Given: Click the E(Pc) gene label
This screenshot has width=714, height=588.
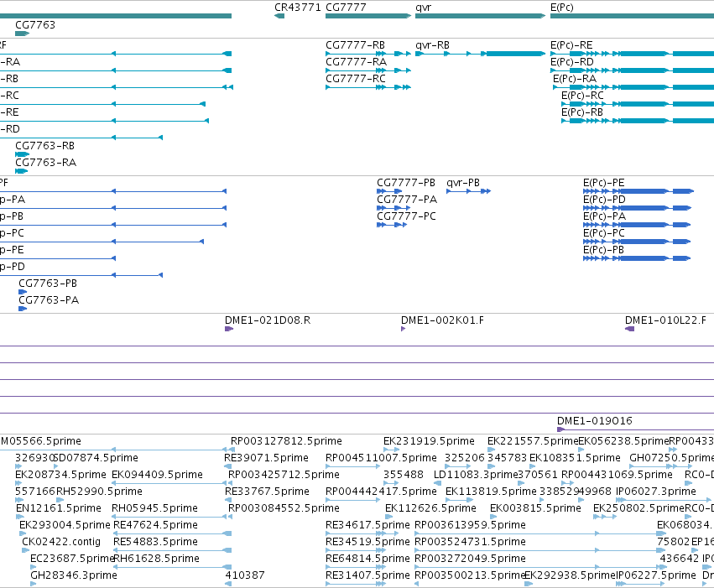Looking at the screenshot, I should click(562, 8).
